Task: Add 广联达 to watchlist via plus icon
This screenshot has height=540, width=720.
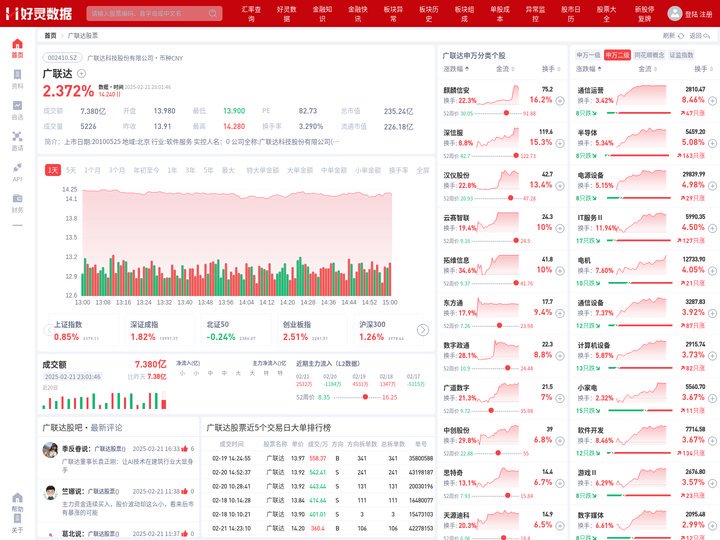Action: (81, 73)
